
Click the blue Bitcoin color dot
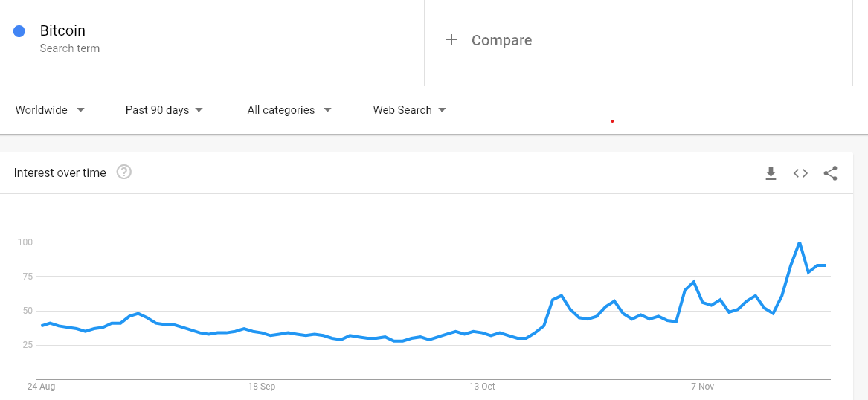coord(19,31)
